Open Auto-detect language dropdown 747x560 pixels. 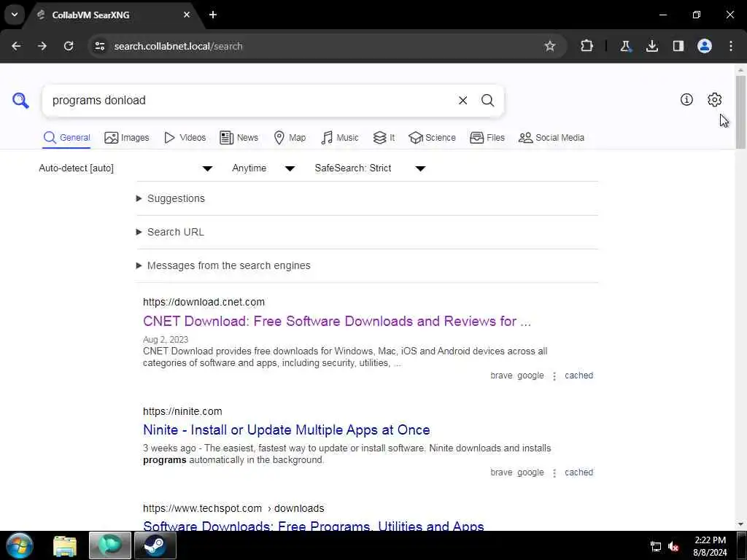click(x=125, y=168)
